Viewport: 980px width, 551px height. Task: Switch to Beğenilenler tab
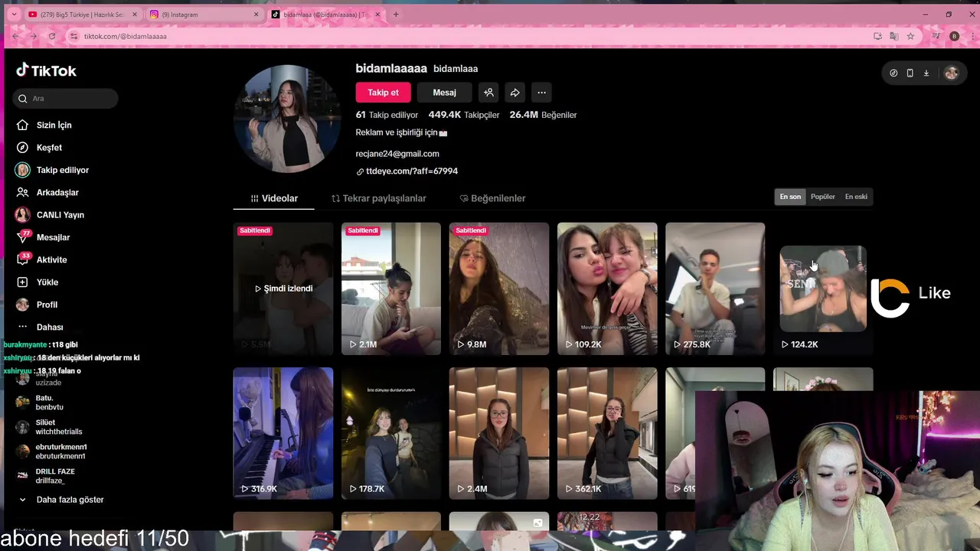(492, 198)
